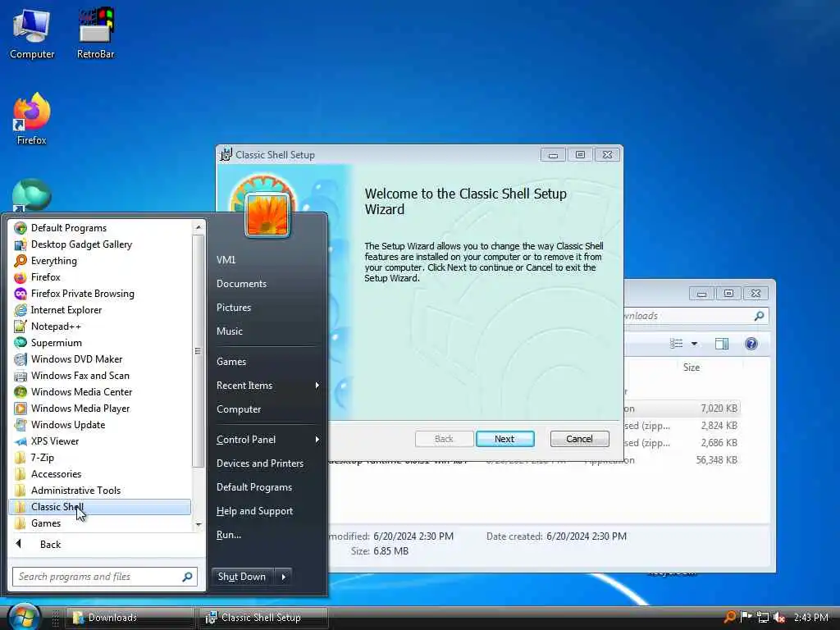Click the Start orb button
Image resolution: width=840 pixels, height=630 pixels.
[24, 617]
